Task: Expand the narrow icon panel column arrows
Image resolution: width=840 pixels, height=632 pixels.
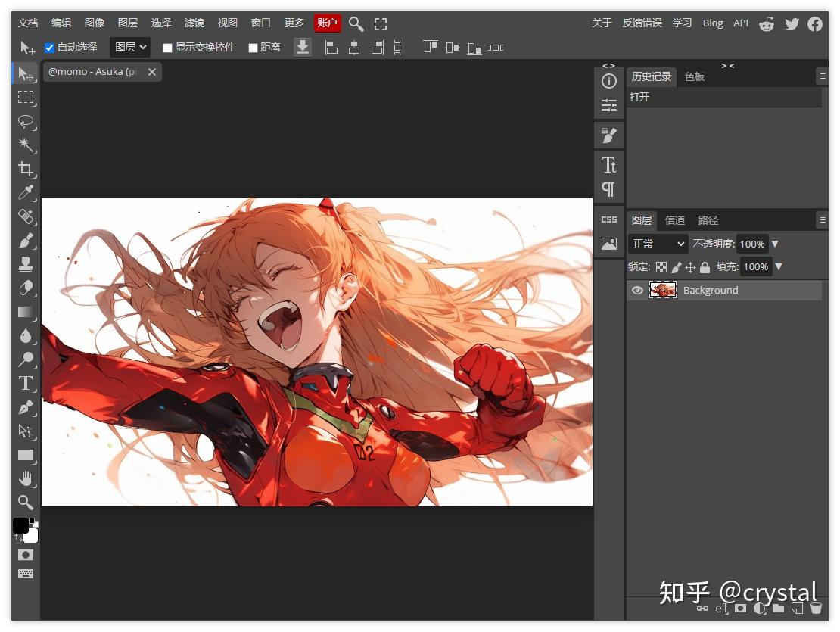Action: (x=608, y=65)
